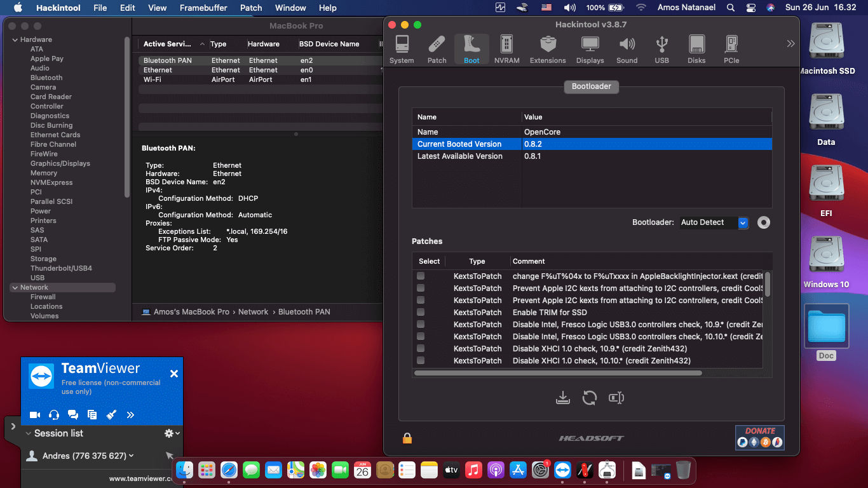
Task: Open the Framebuffer menu
Action: 205,8
